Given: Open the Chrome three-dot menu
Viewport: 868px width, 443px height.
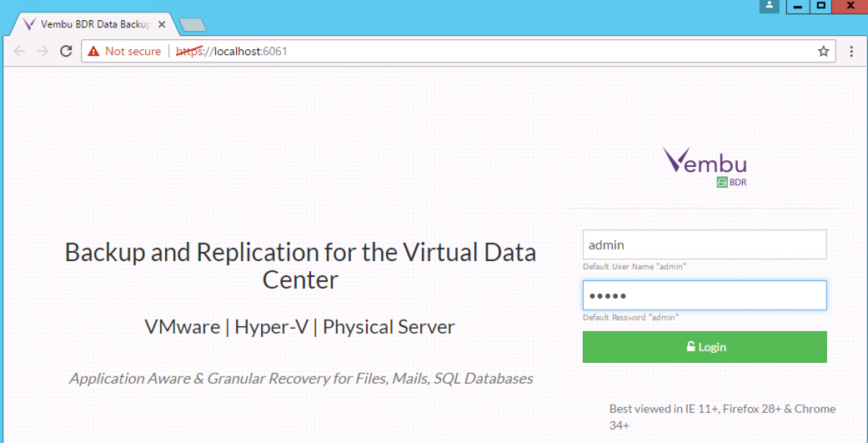Looking at the screenshot, I should coord(850,52).
